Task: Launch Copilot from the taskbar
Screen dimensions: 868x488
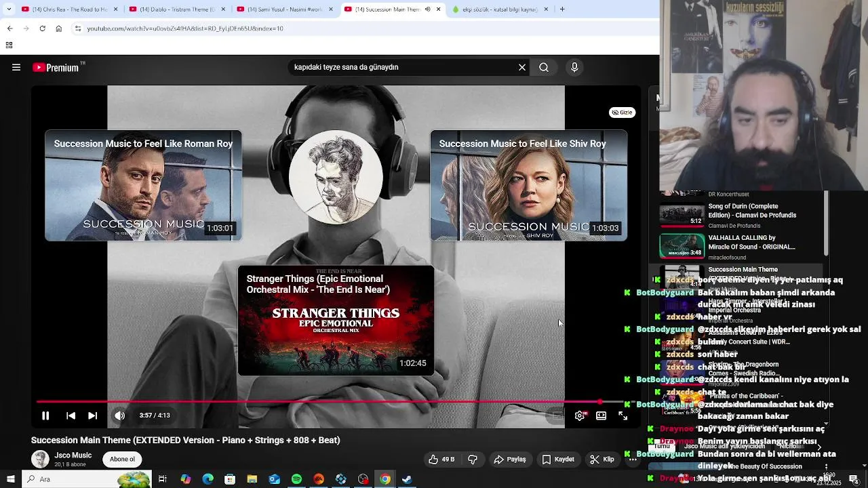Action: tap(186, 479)
